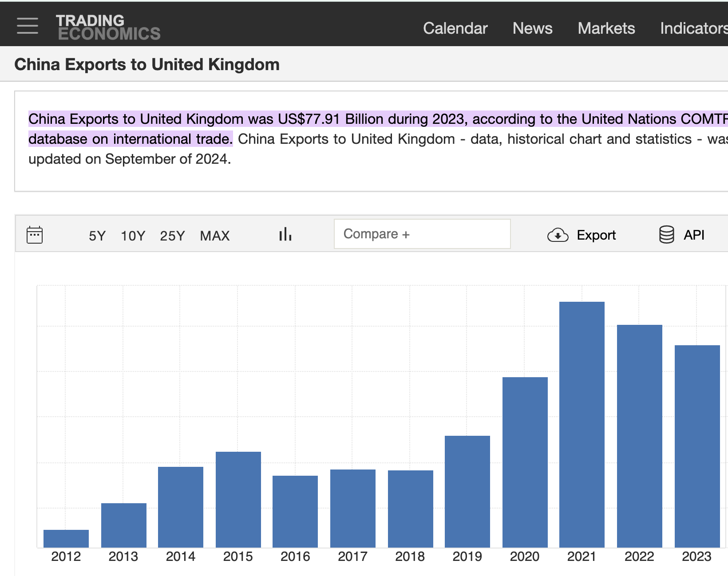
Task: Click the 2012 bar in chart
Action: [x=66, y=539]
